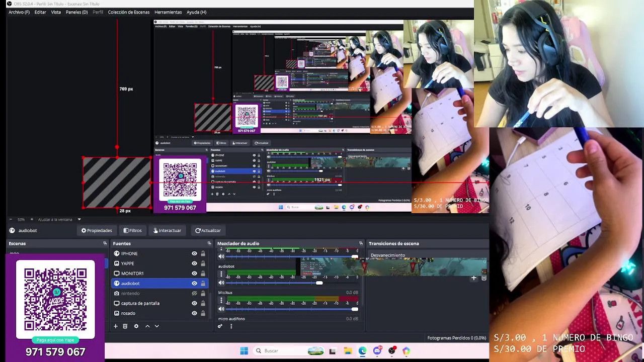Open selected source properties gear icon
644x362 pixels.
tap(136, 326)
